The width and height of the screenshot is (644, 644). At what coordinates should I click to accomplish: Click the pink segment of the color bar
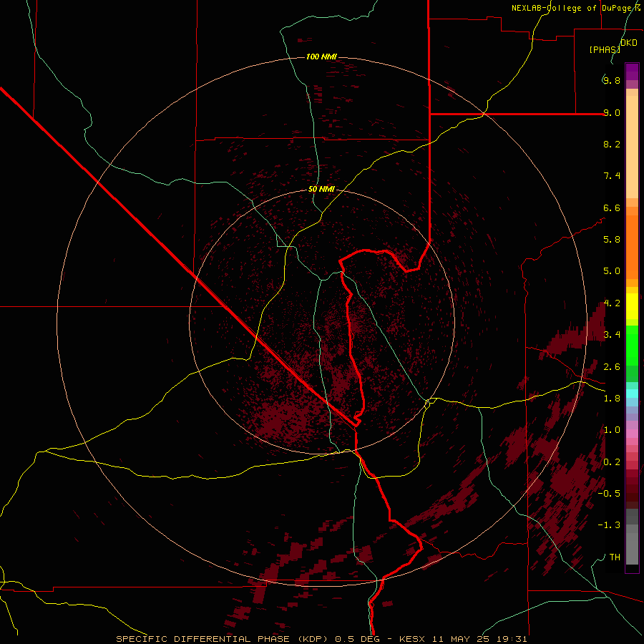(632, 434)
